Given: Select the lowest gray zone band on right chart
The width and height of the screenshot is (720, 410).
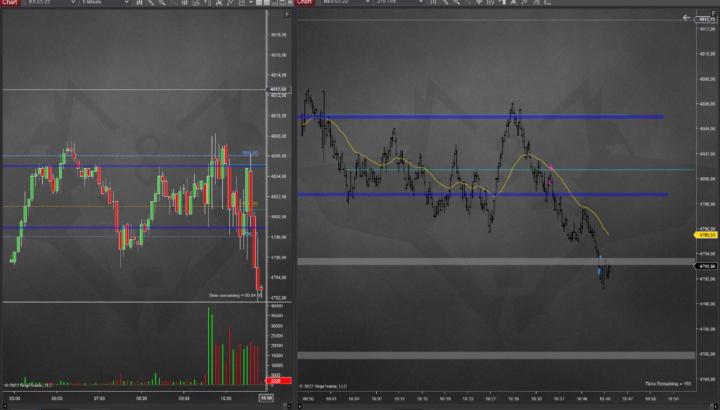Looking at the screenshot, I should coord(496,355).
